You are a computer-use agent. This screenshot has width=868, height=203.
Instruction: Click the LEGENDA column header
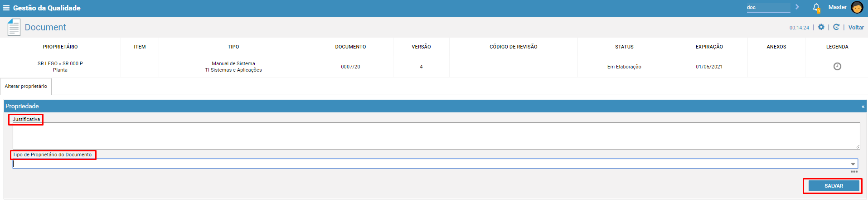pos(837,47)
